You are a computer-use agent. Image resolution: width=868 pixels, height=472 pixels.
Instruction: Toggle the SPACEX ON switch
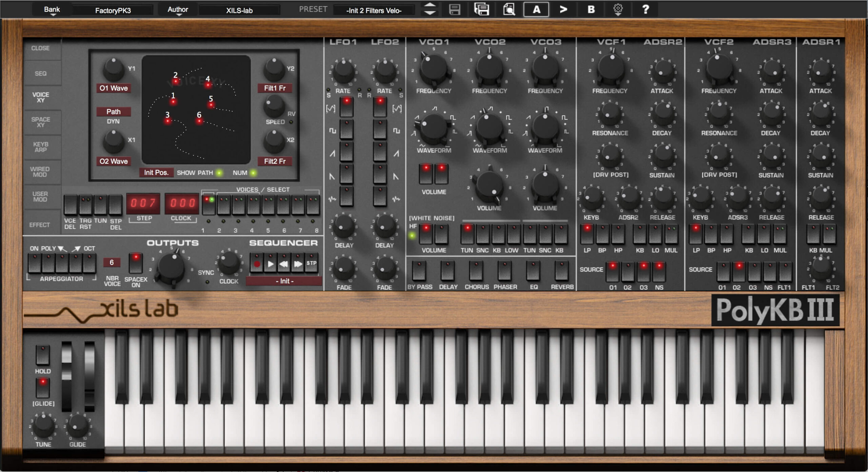point(136,263)
